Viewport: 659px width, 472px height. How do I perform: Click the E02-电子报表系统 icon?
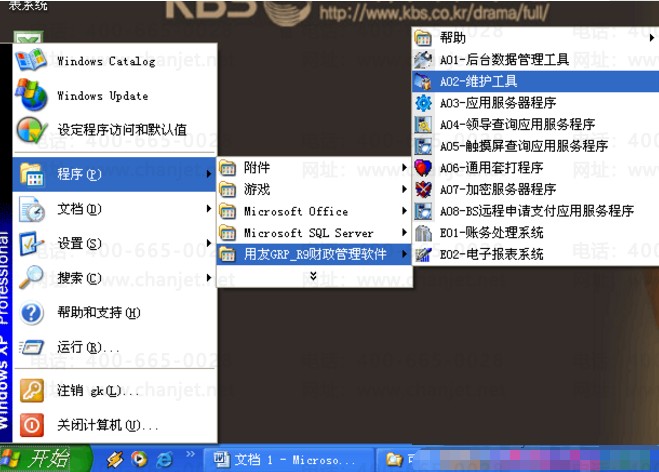pos(423,254)
